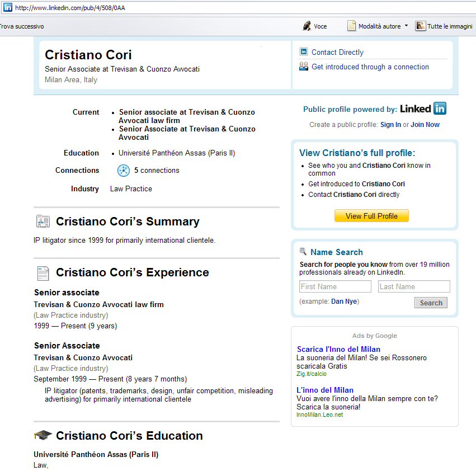Click the Voce microphone icon
The height and width of the screenshot is (471, 476).
(307, 26)
